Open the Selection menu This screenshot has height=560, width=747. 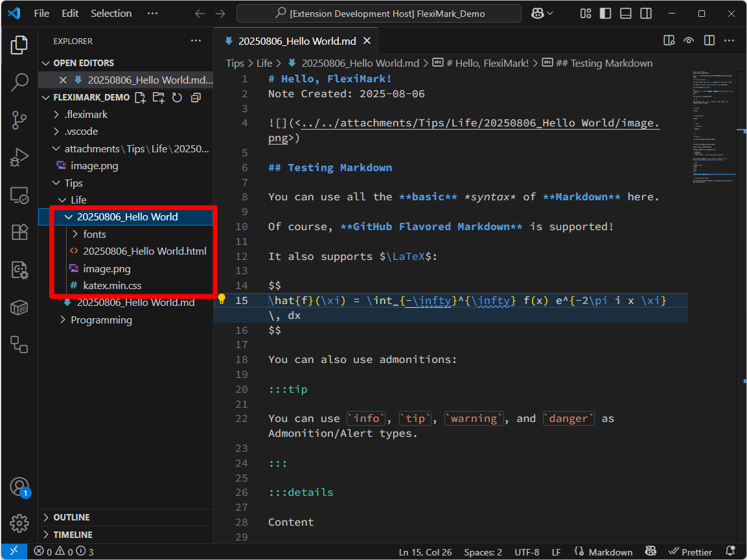click(111, 14)
